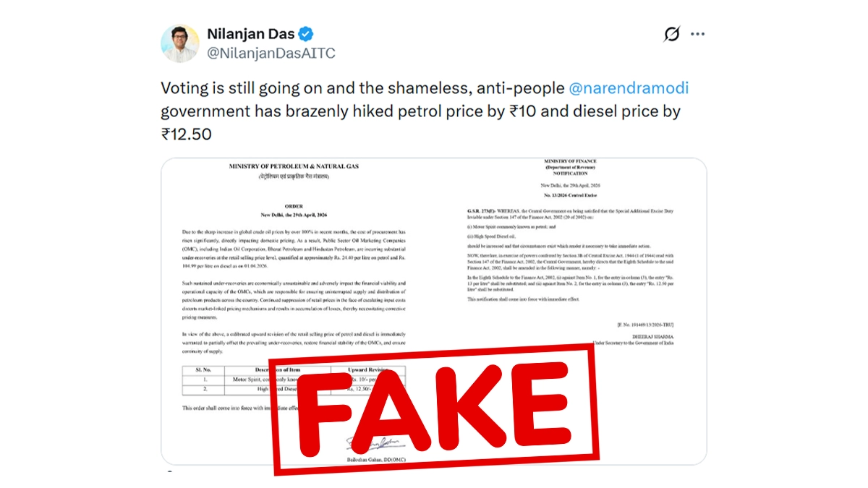The image size is (868, 488).
Task: Open the @NilanjanDasAITC handle
Action: 271,53
